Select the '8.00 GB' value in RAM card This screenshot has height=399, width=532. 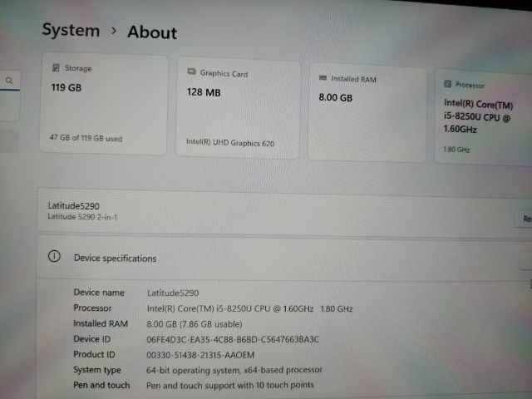point(336,98)
